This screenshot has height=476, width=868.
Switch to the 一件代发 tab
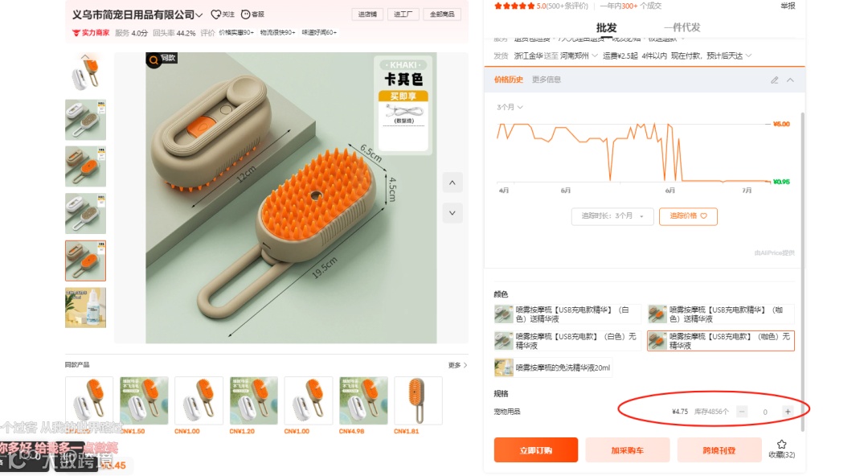tap(682, 27)
